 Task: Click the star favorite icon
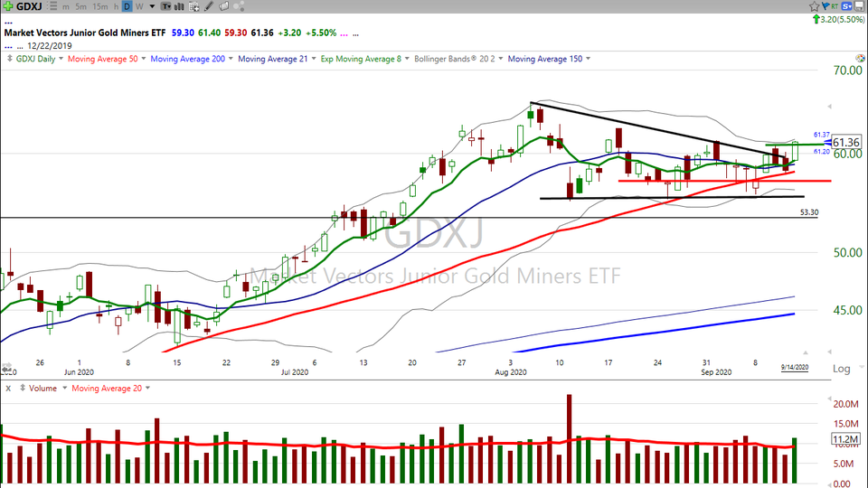[815, 6]
